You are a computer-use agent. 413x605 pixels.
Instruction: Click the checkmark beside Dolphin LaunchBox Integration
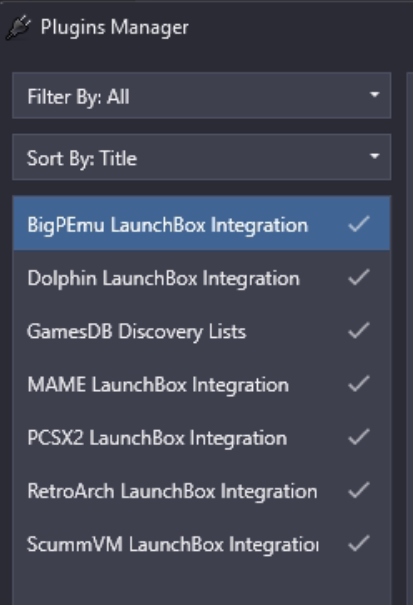point(359,277)
